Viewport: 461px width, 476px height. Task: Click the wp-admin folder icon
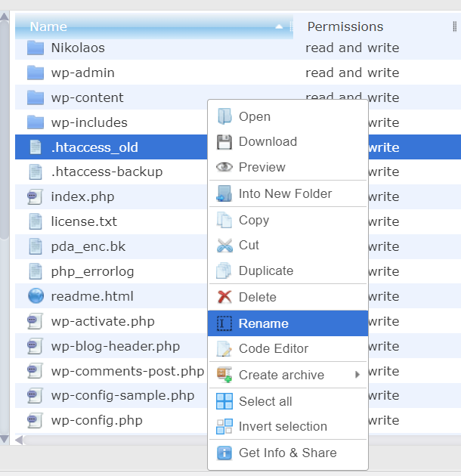(36, 73)
